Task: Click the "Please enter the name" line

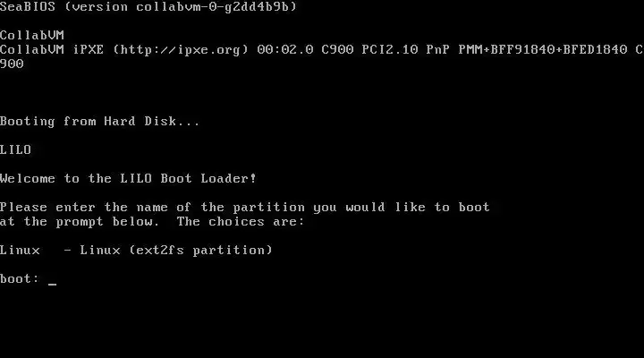Action: (245, 207)
